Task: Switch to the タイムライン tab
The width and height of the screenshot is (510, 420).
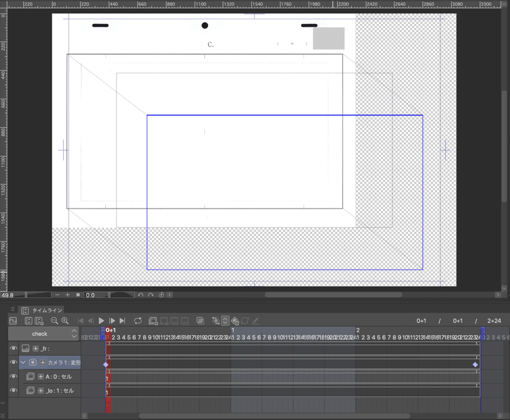Action: 40,310
